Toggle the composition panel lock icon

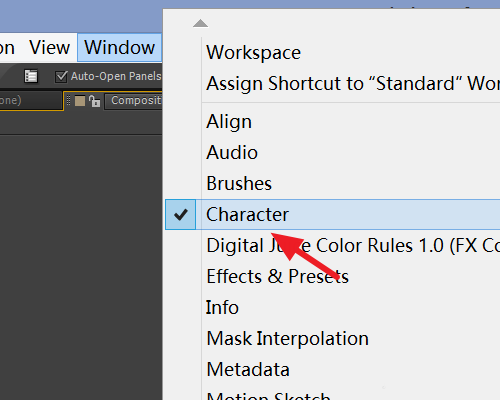(x=94, y=101)
